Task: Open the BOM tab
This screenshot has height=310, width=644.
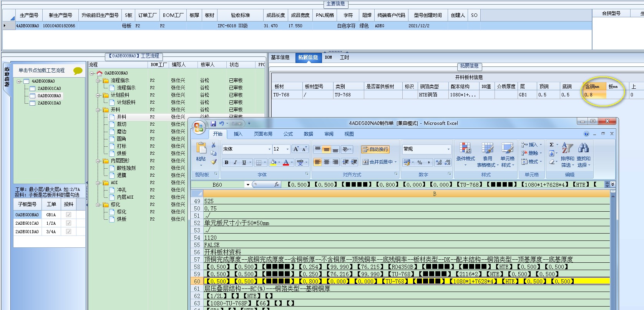Action: click(329, 58)
